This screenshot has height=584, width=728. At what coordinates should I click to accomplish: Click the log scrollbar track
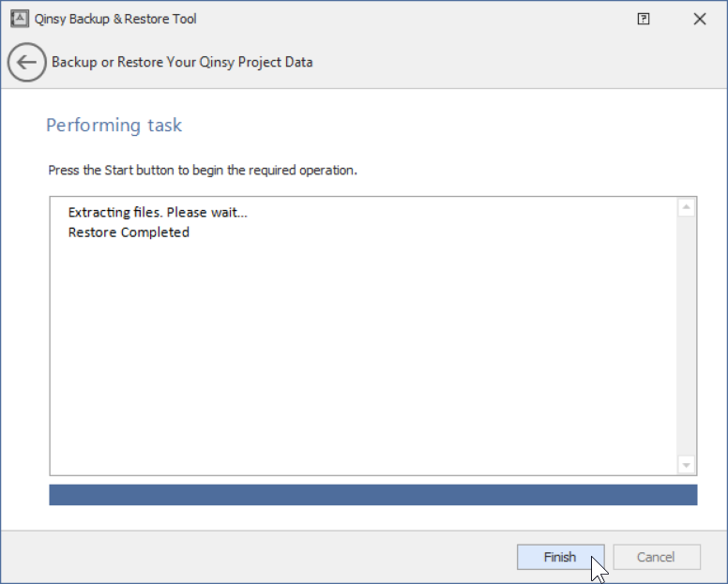pyautogui.click(x=686, y=337)
